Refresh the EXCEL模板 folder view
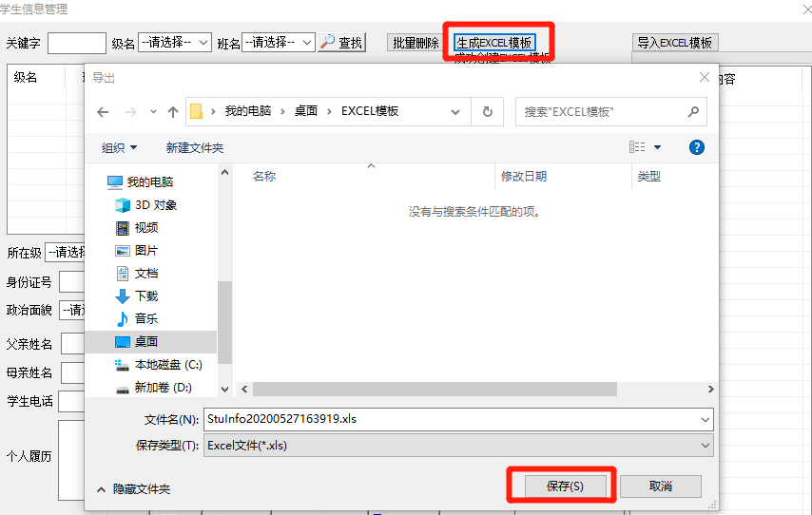 [488, 112]
